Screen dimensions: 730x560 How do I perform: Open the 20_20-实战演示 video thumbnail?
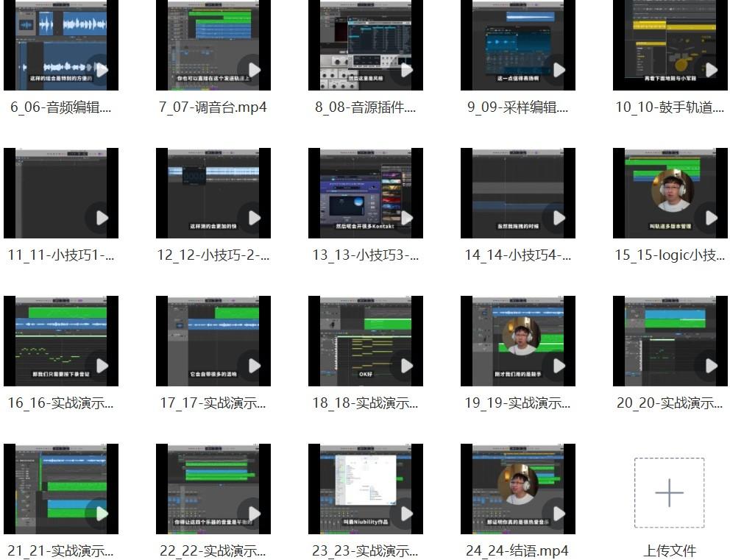click(x=670, y=341)
